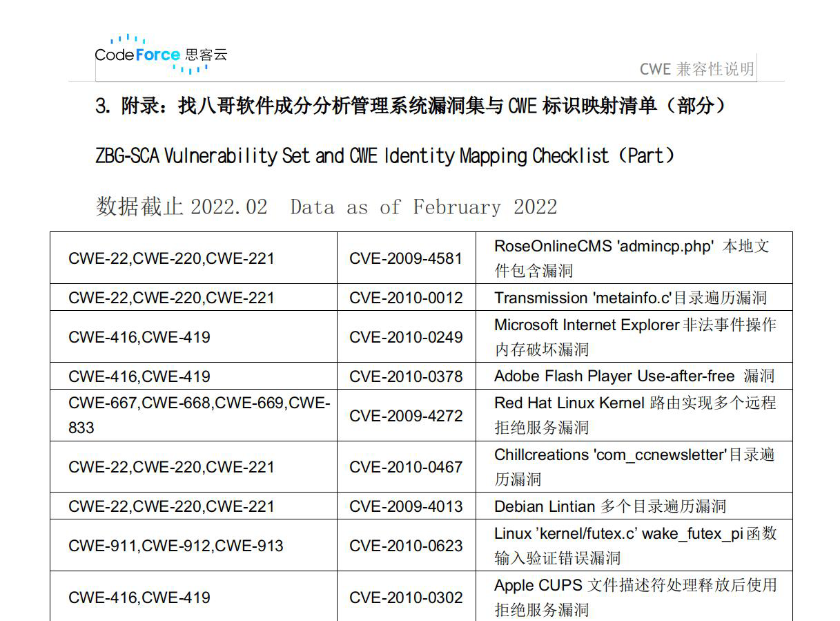Click Adobe Flash Player Use-after-free cell

(634, 376)
